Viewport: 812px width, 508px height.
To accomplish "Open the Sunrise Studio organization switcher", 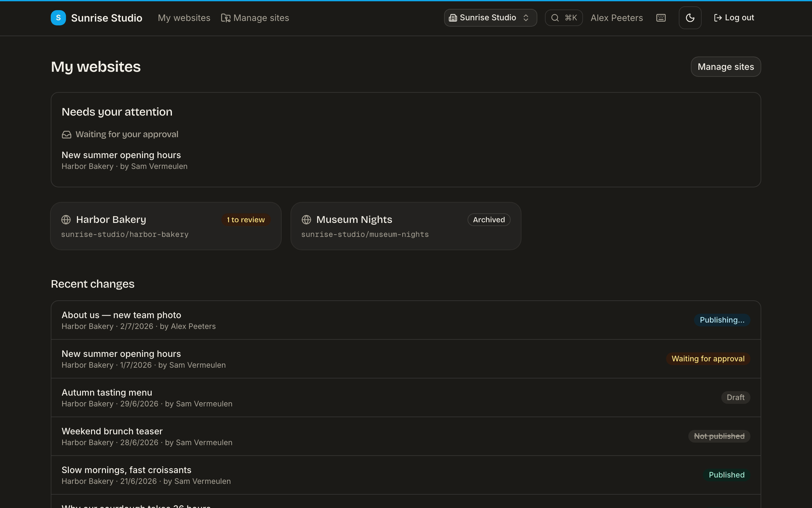I will 490,18.
